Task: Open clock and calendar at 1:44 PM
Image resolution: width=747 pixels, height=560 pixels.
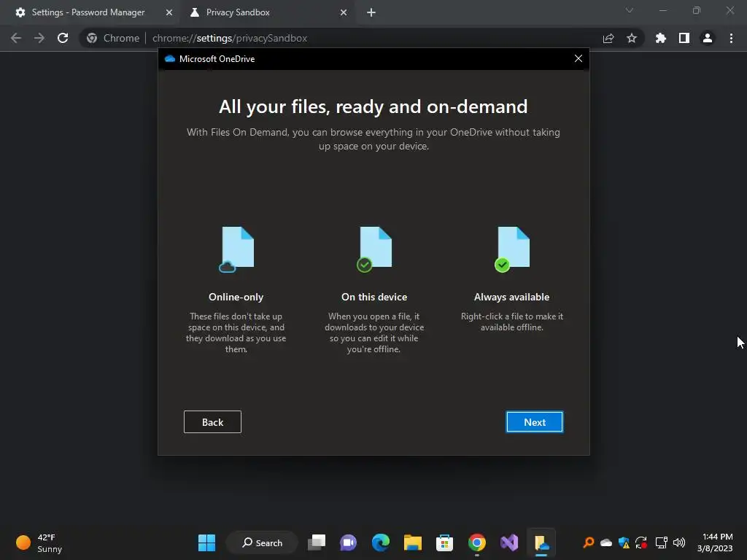Action: pos(715,542)
